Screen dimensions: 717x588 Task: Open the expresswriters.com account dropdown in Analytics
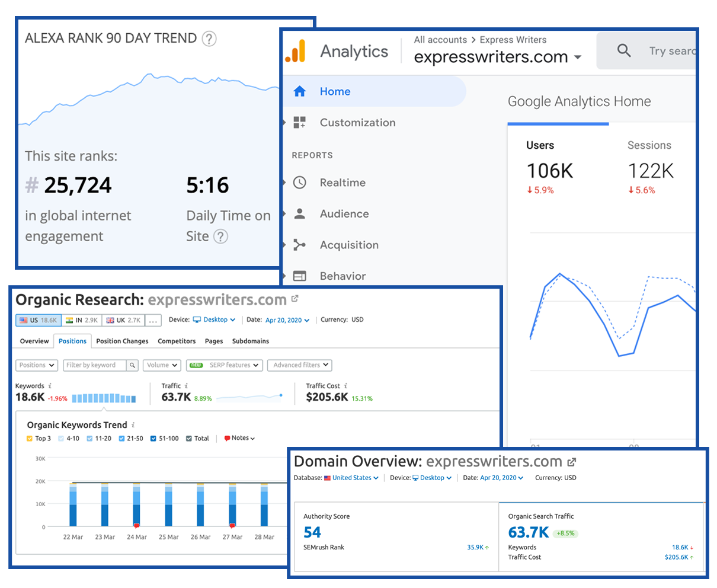point(498,57)
